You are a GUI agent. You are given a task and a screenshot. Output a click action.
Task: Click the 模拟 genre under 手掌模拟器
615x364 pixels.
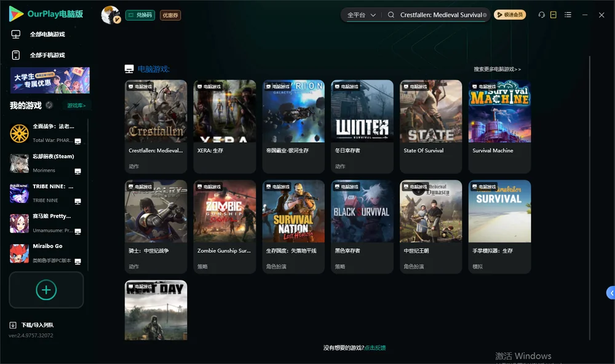pos(477,267)
